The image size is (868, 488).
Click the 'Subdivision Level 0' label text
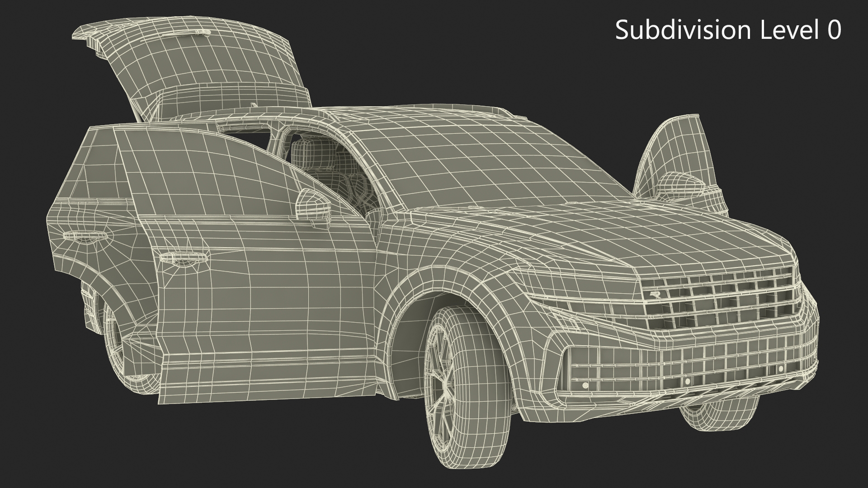pos(728,30)
